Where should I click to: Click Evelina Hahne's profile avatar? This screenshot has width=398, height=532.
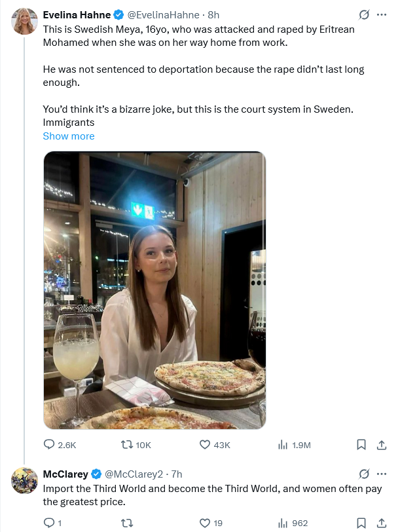[24, 22]
